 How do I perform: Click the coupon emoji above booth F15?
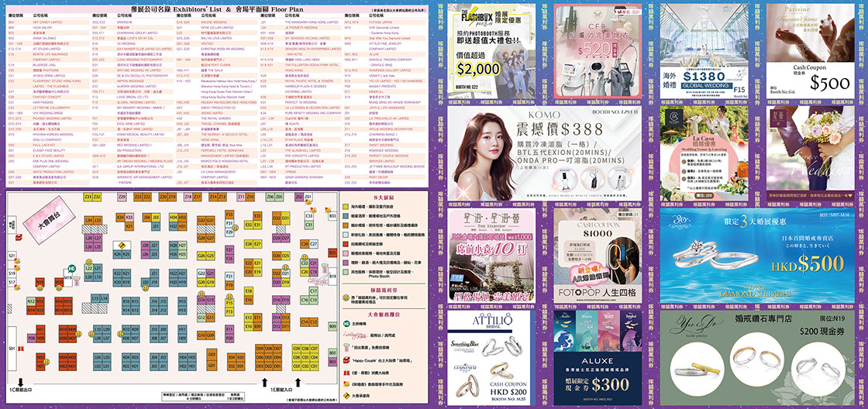point(229,297)
